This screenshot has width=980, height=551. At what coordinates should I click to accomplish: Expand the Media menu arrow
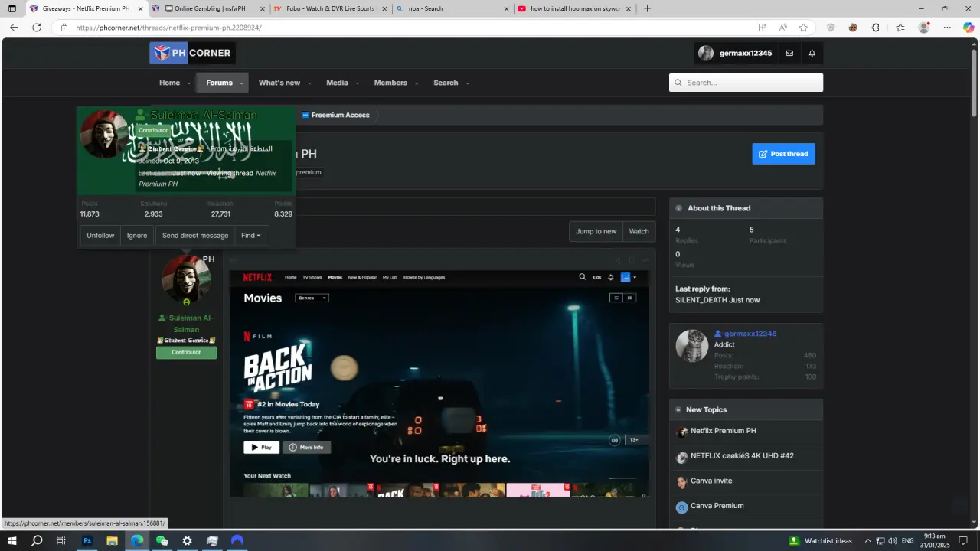point(356,83)
